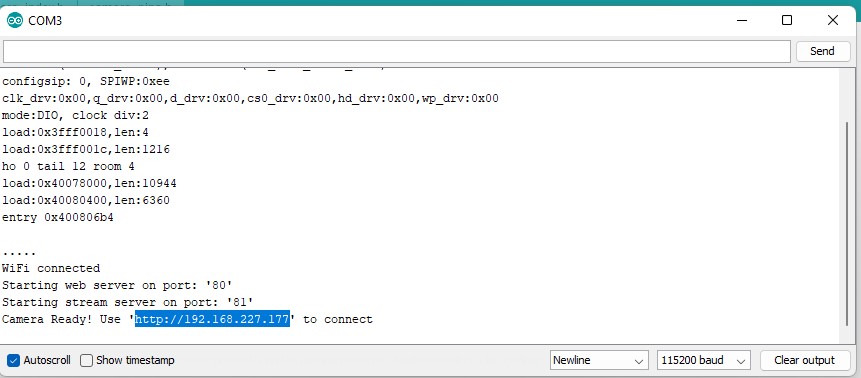861x378 pixels.
Task: Click the Clear output button
Action: click(804, 360)
